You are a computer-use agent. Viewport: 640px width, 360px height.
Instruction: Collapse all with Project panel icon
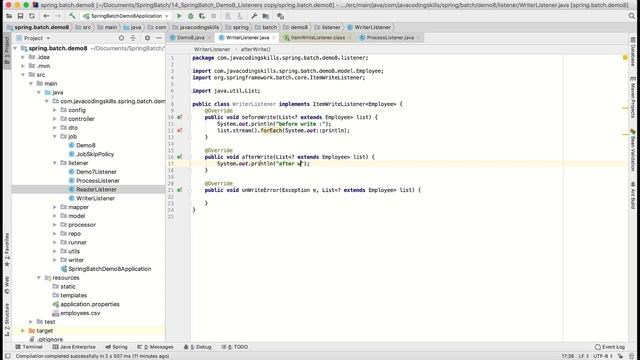click(x=133, y=38)
